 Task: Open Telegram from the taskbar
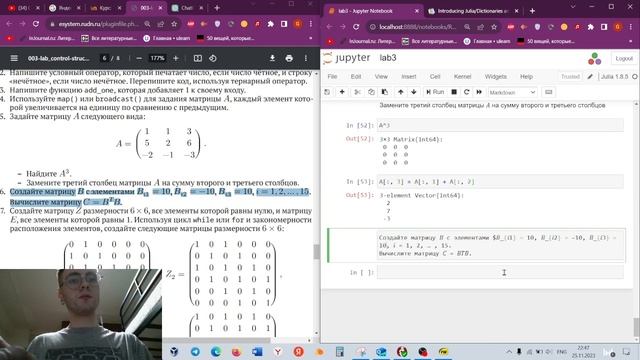(196, 351)
